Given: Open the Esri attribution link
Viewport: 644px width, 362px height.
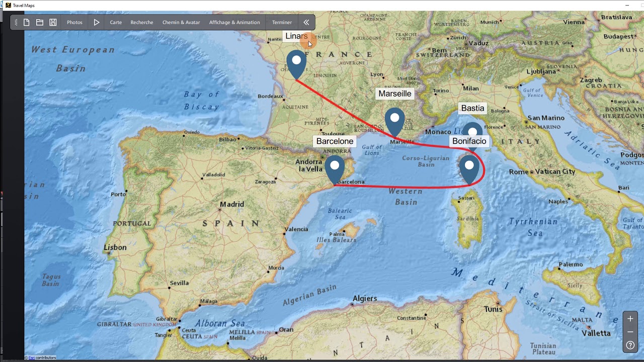Looking at the screenshot, I should point(31,358).
